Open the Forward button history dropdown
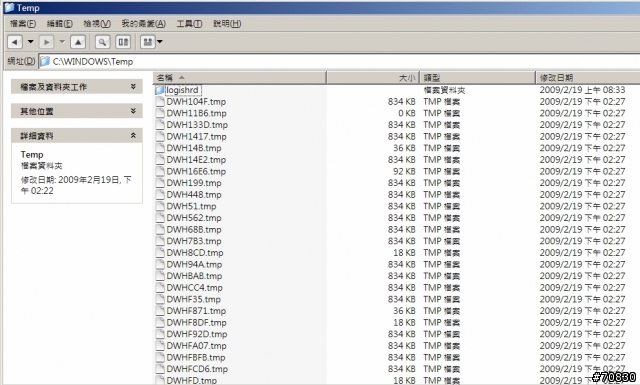The image size is (640, 385). coord(62,42)
